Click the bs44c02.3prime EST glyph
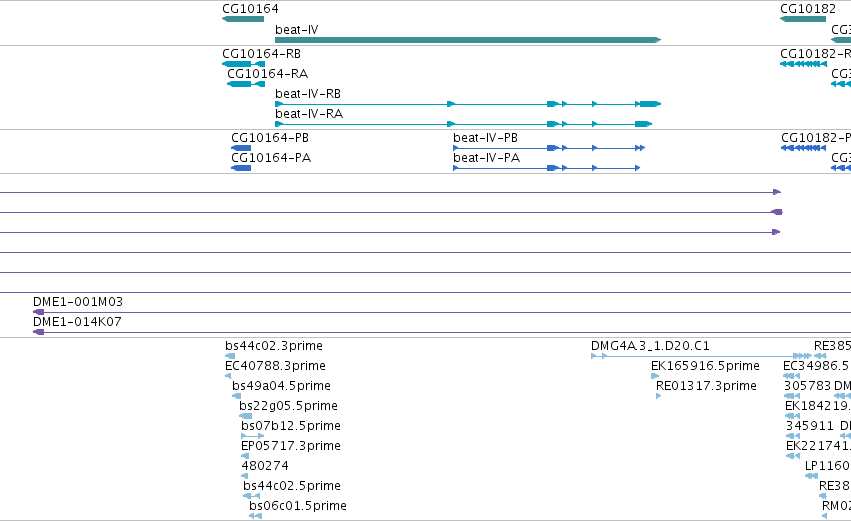 pyautogui.click(x=230, y=356)
